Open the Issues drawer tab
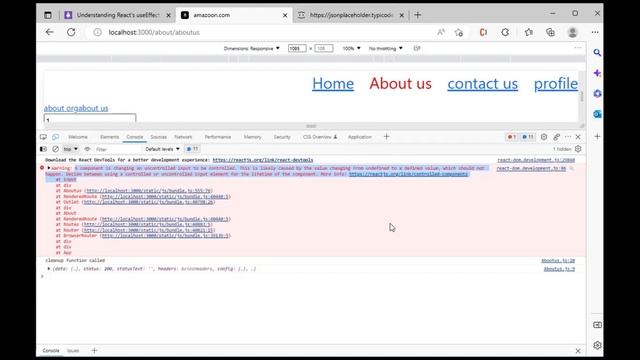 pos(73,351)
